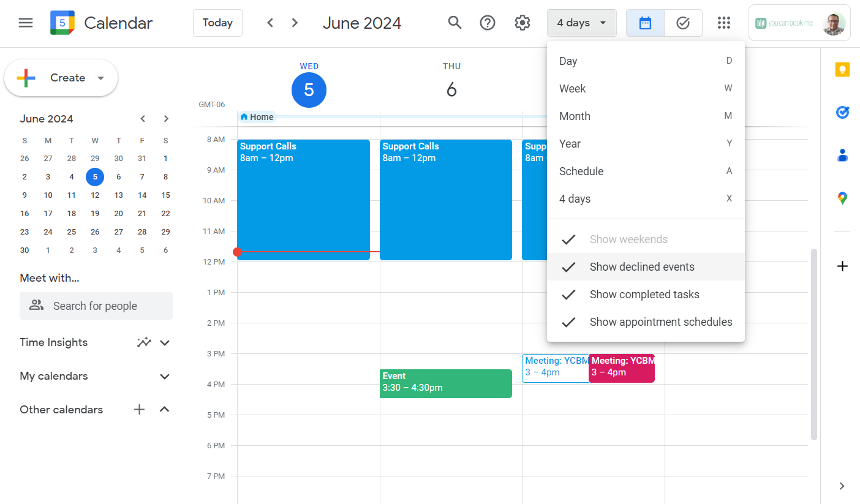Choose Schedule view in the menu
The image size is (860, 504).
click(x=581, y=171)
